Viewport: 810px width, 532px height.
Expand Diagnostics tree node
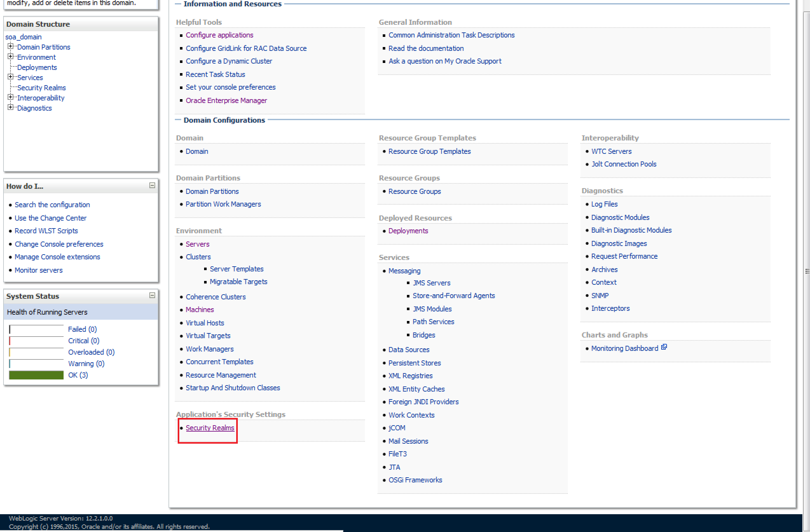(10, 107)
